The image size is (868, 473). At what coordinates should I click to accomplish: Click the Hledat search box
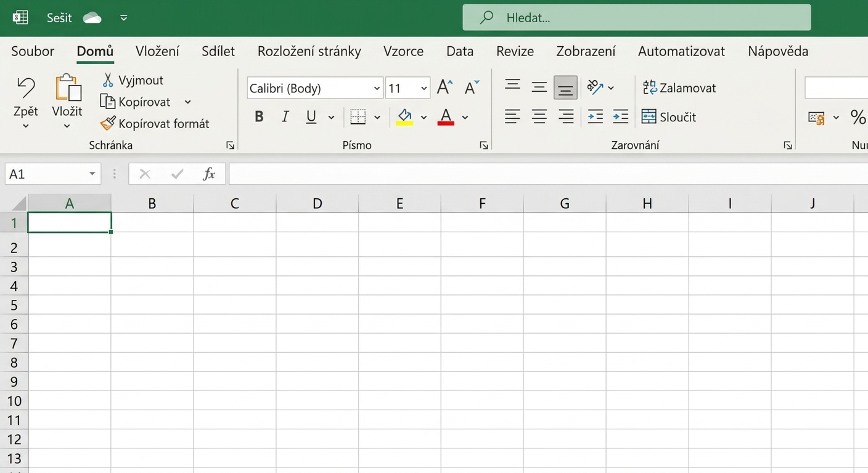(x=637, y=17)
